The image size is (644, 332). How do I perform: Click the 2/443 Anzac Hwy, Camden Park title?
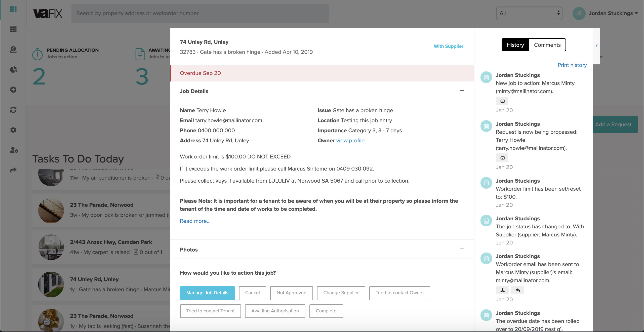coord(111,242)
